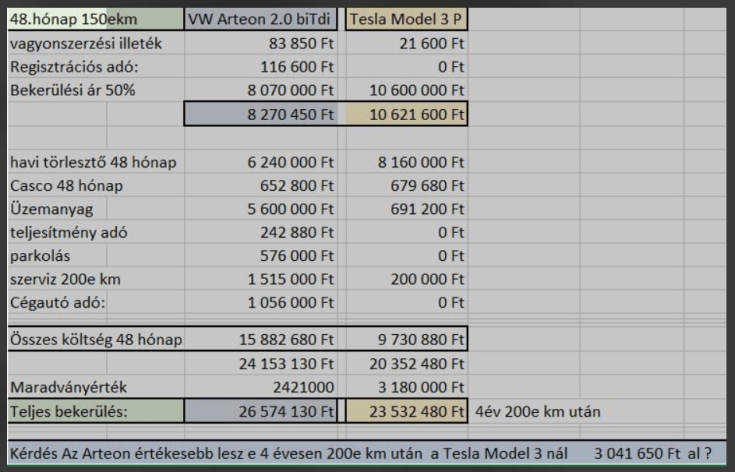This screenshot has height=472, width=735.
Task: Select the '1 515 000 Ft' service cell
Action: point(261,279)
